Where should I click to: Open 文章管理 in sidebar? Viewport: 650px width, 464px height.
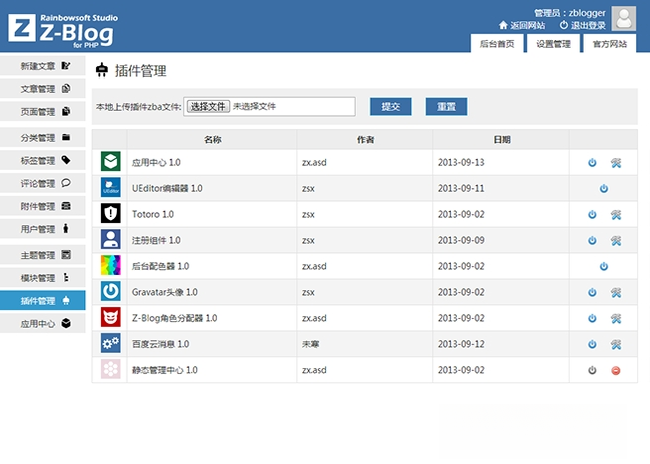pyautogui.click(x=43, y=89)
